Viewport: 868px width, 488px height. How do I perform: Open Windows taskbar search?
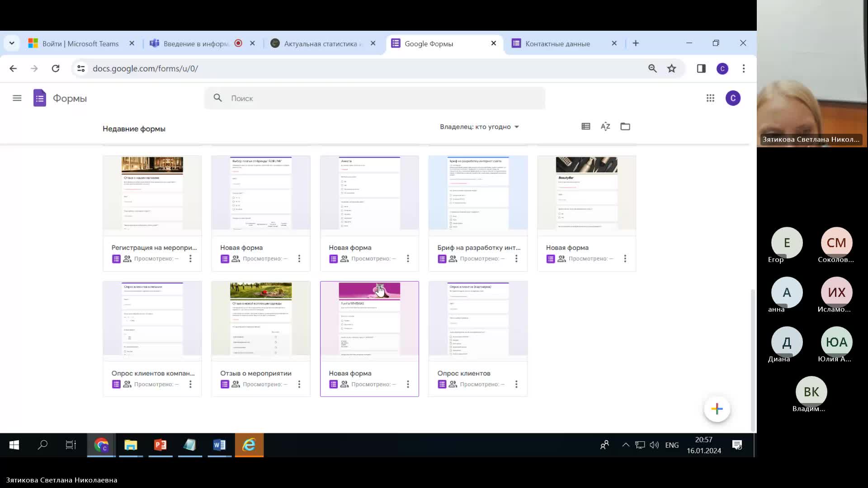click(42, 445)
